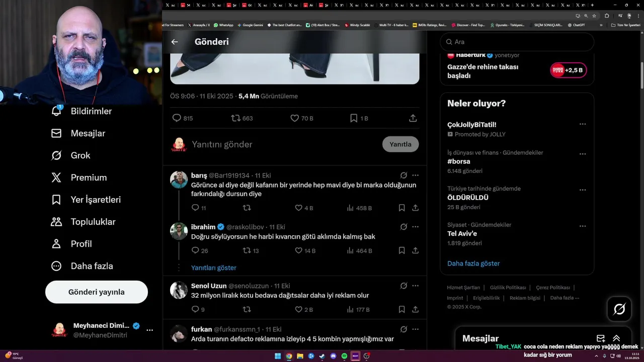The height and width of the screenshot is (362, 644).
Task: Compose new message in Mesajlar drawer
Action: coord(601,338)
